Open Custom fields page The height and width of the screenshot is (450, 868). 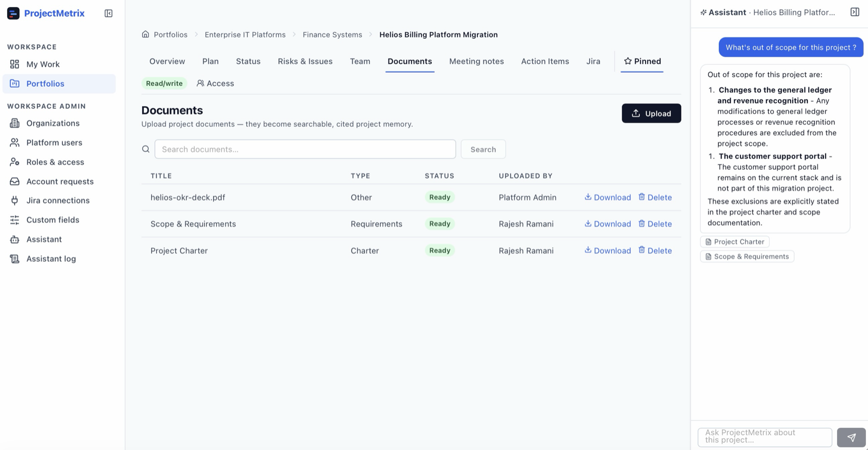coord(59,220)
